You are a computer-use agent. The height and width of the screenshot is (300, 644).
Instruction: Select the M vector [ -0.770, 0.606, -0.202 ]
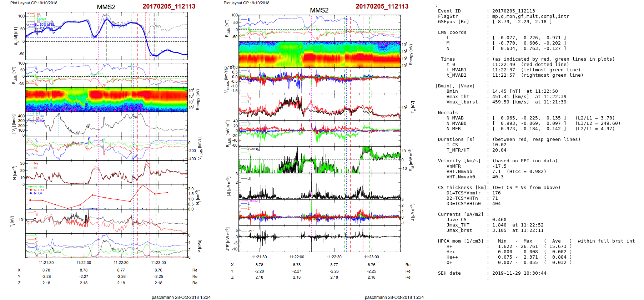529,43
